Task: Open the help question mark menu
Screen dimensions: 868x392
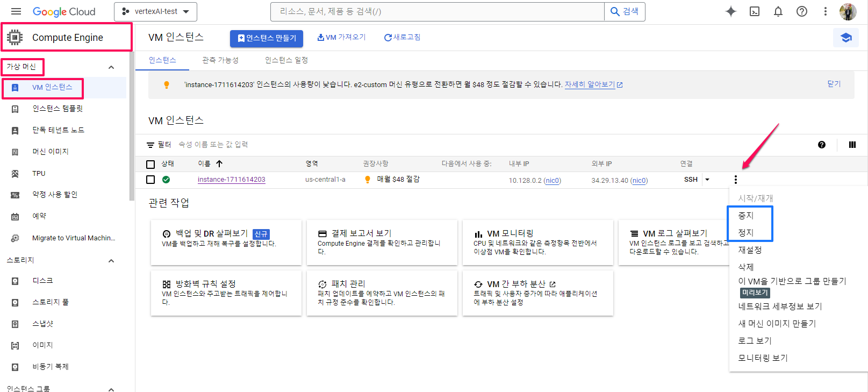Action: [802, 11]
